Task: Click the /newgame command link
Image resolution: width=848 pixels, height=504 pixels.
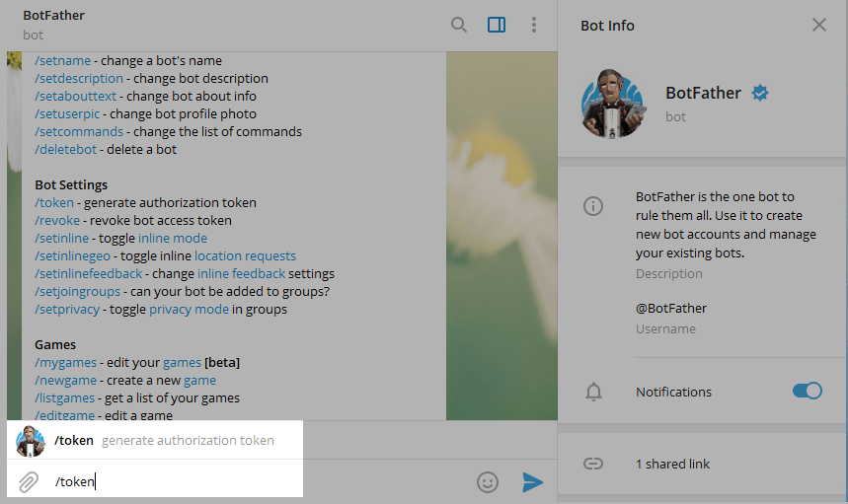Action: tap(66, 380)
